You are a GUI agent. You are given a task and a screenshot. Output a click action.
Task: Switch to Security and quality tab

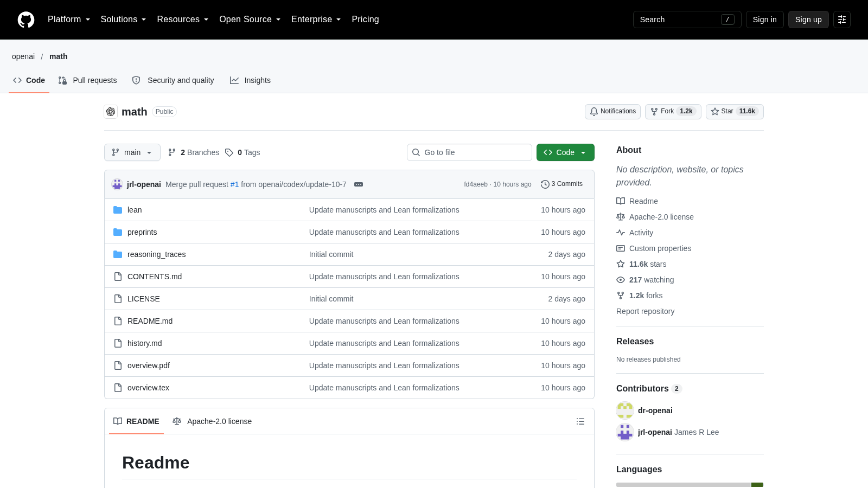173,80
